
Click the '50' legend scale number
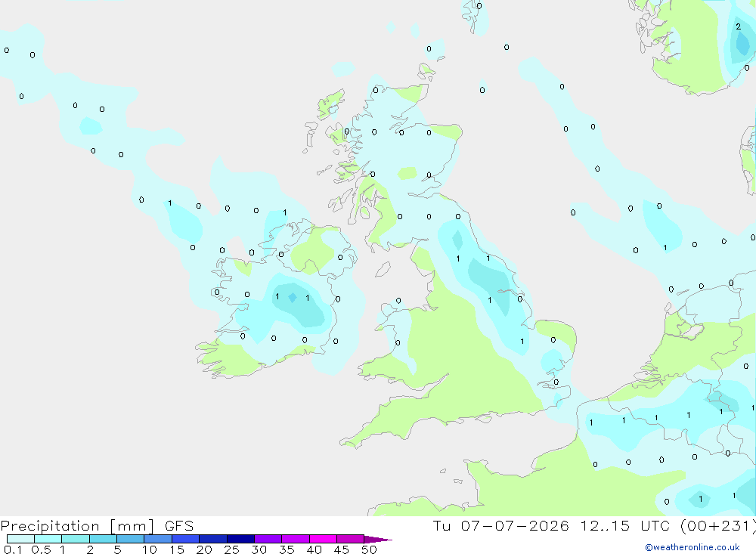click(369, 549)
